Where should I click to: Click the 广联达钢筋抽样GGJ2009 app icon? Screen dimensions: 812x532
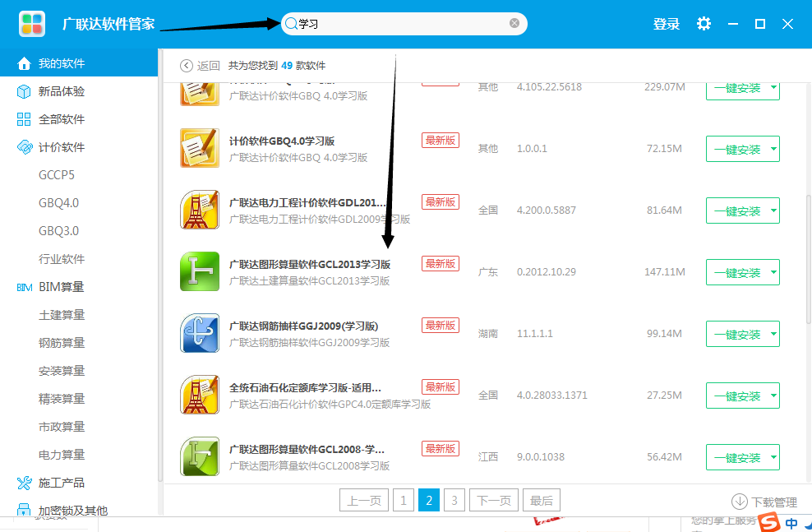200,333
